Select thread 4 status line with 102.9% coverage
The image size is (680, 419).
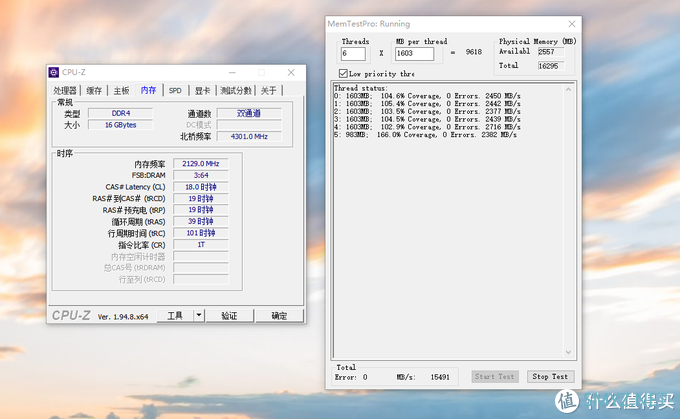[427, 127]
